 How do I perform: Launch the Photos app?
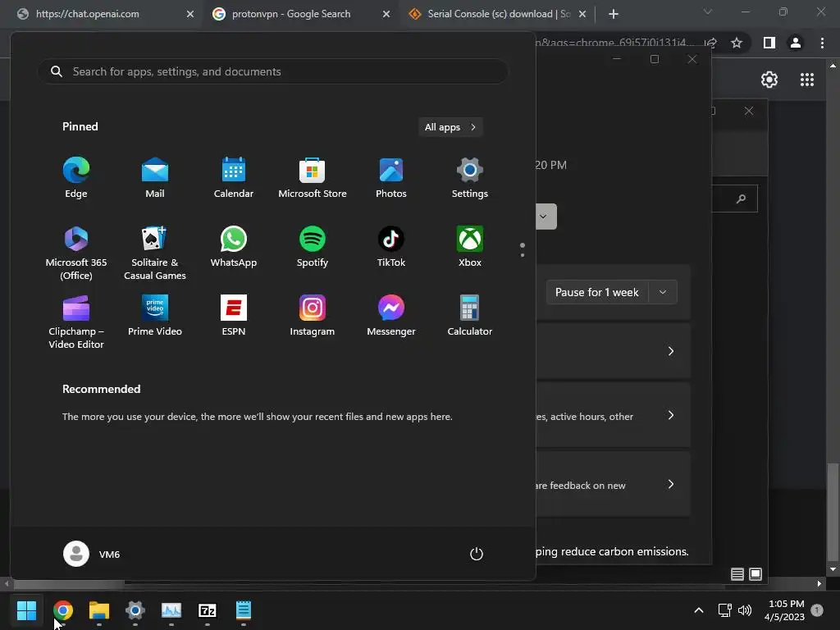tap(391, 178)
